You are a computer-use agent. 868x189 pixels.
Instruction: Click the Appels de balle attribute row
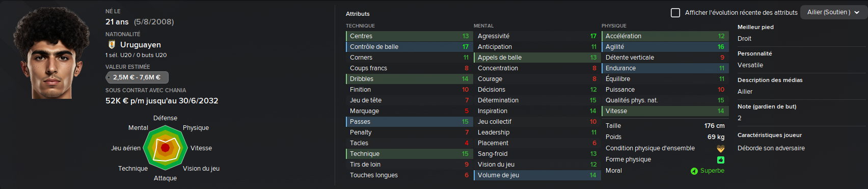tap(536, 58)
